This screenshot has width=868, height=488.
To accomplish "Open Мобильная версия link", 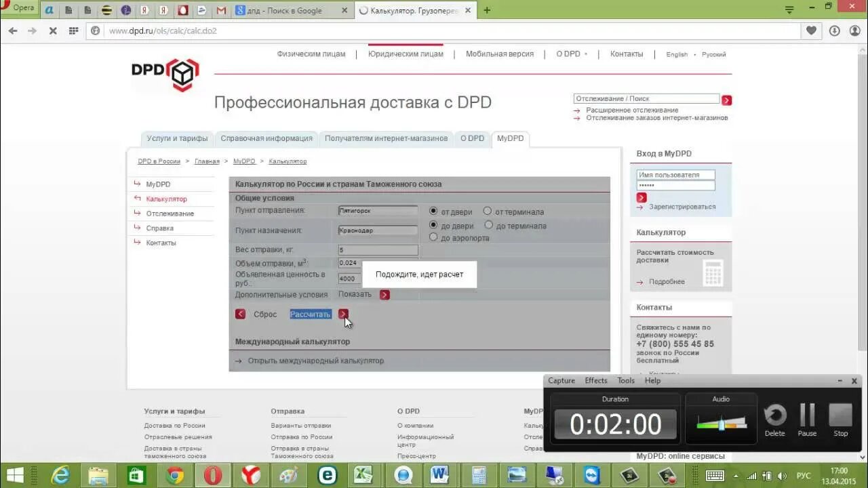I will [x=500, y=54].
